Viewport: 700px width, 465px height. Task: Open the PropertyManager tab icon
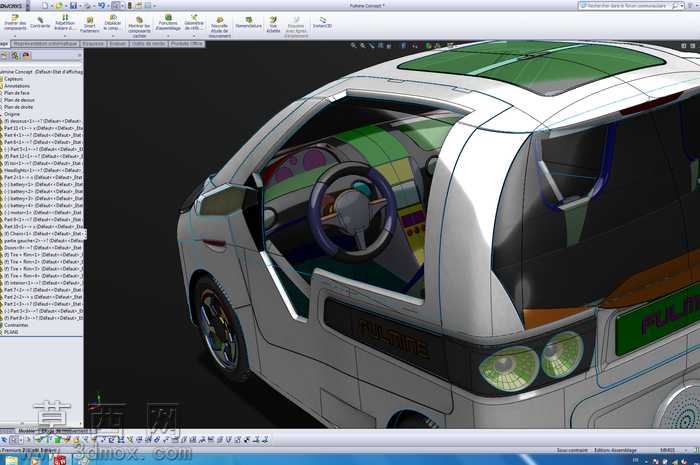(15, 56)
